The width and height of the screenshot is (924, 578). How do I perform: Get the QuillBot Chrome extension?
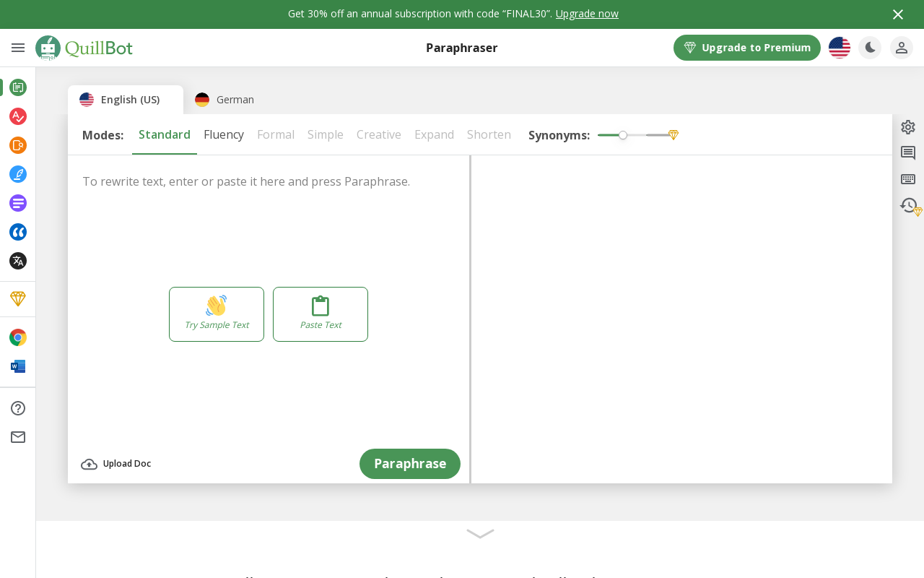(17, 337)
